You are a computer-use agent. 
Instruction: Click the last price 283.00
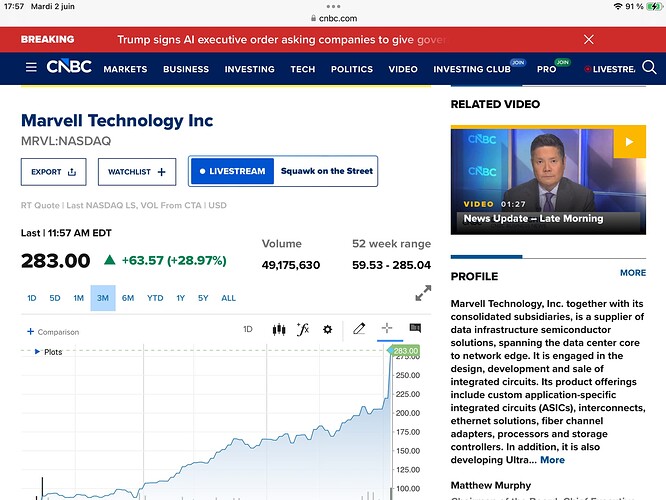click(56, 261)
